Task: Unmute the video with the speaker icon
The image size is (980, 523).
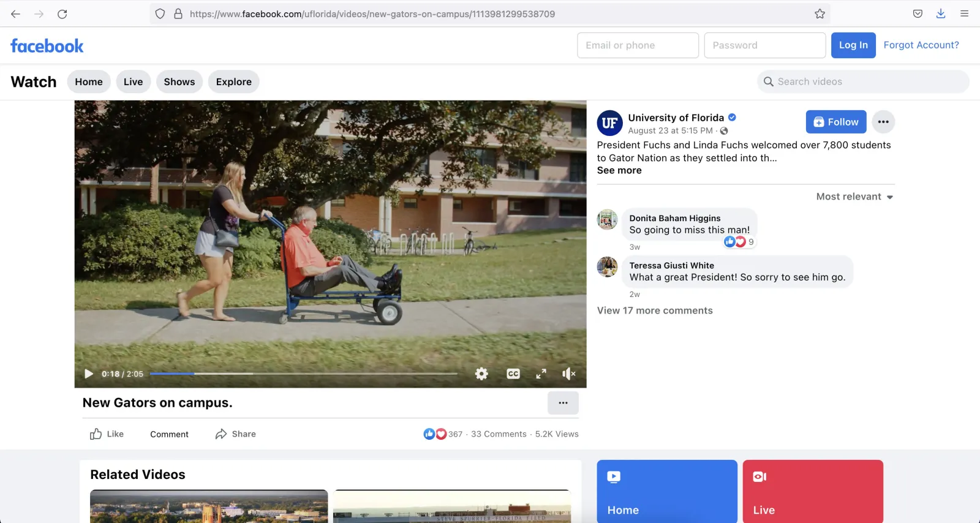Action: tap(568, 374)
